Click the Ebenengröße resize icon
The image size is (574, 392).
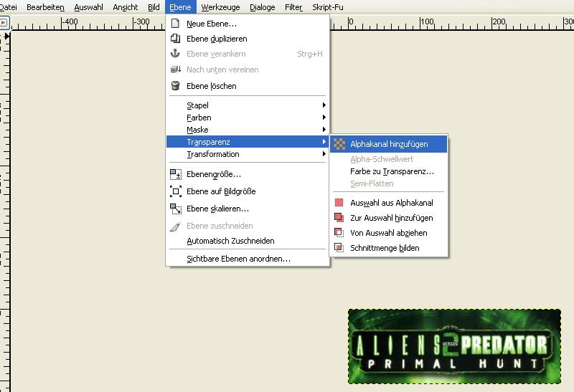coord(175,174)
